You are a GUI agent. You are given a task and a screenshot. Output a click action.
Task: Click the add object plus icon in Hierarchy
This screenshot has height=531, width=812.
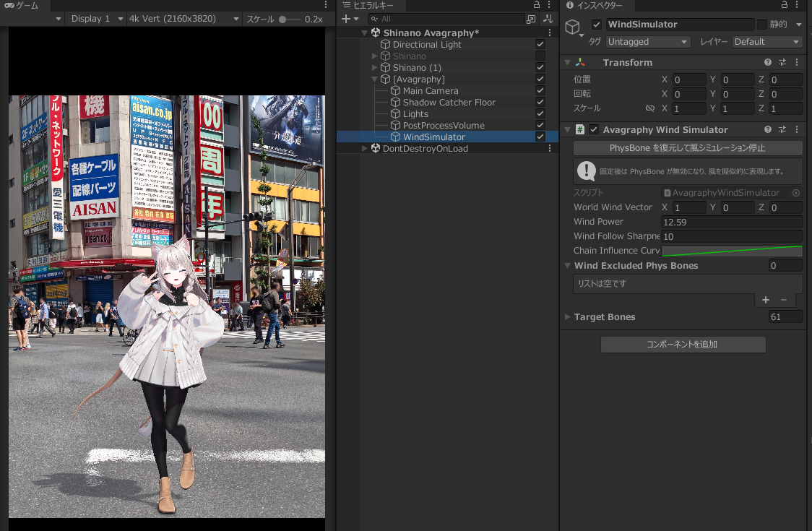click(346, 19)
